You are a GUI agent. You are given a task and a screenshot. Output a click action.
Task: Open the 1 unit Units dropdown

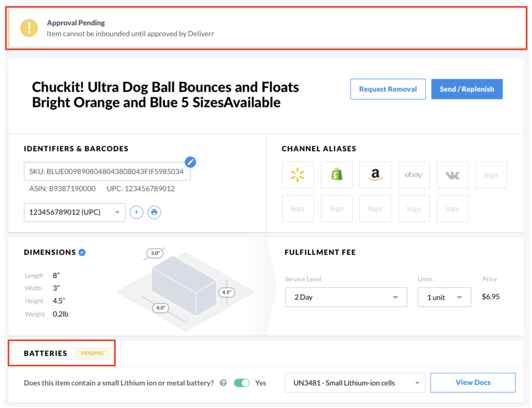click(x=444, y=297)
